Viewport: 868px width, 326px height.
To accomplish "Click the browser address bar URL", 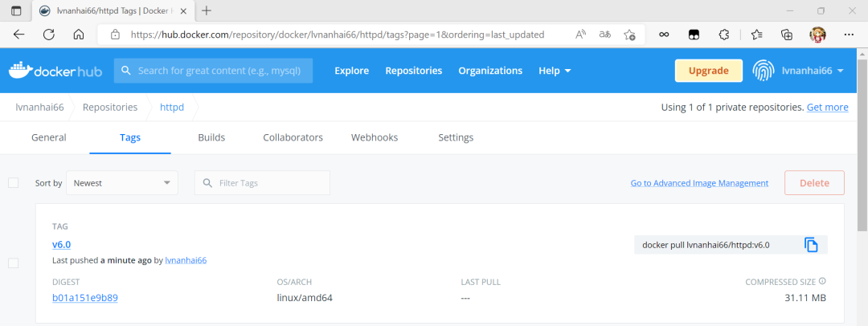I will coord(338,35).
